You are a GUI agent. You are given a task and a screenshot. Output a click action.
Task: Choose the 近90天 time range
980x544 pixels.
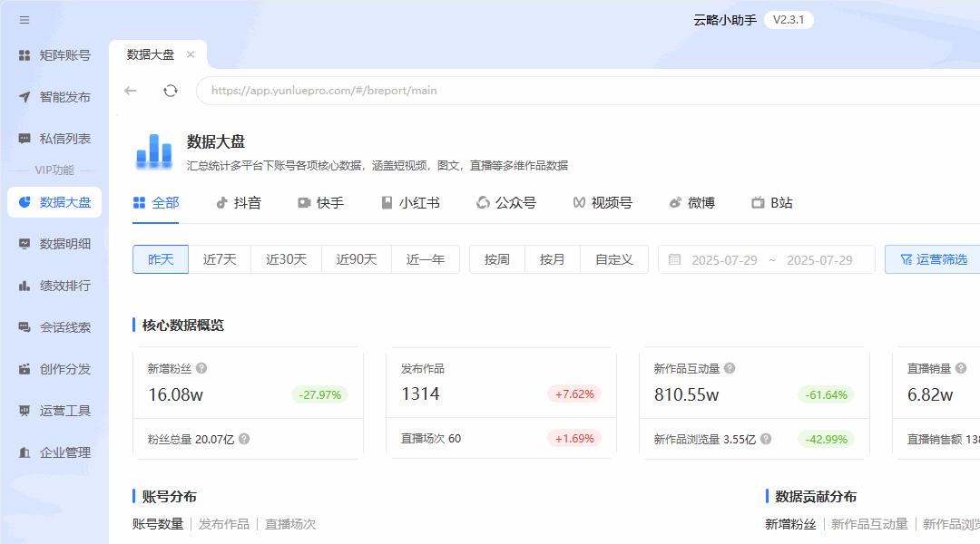click(x=357, y=259)
